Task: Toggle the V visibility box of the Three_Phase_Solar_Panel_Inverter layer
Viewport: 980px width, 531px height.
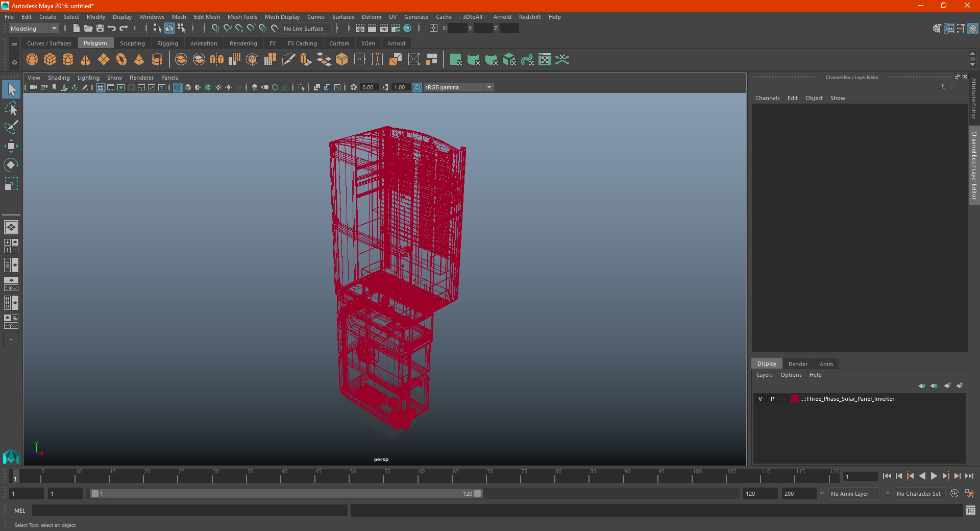Action: click(760, 399)
